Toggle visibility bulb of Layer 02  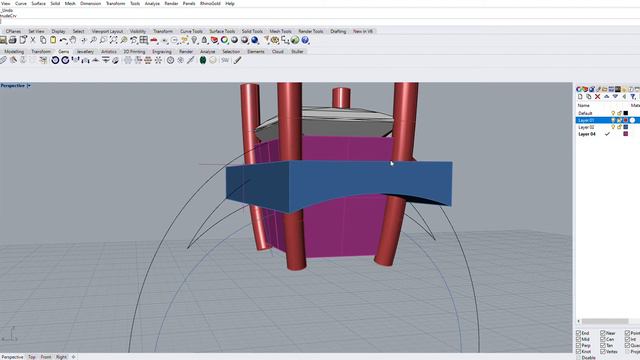[613, 127]
